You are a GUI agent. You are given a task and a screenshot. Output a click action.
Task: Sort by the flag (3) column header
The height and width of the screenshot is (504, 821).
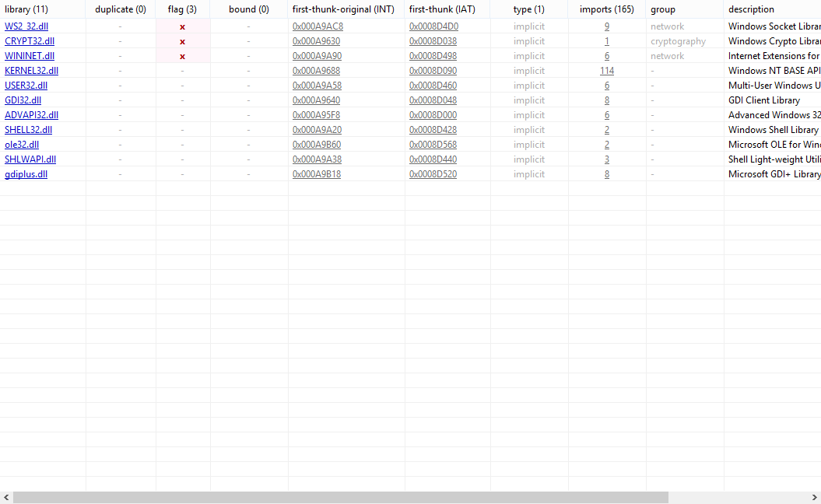point(182,9)
